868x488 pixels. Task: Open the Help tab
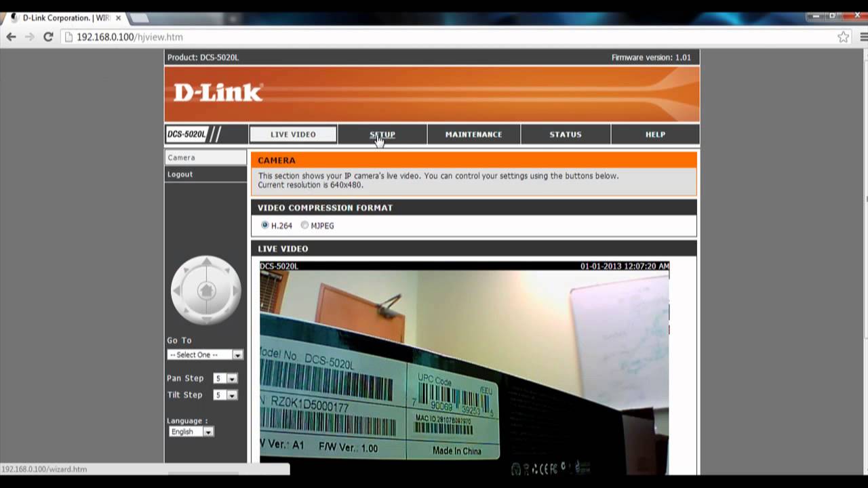coord(655,134)
